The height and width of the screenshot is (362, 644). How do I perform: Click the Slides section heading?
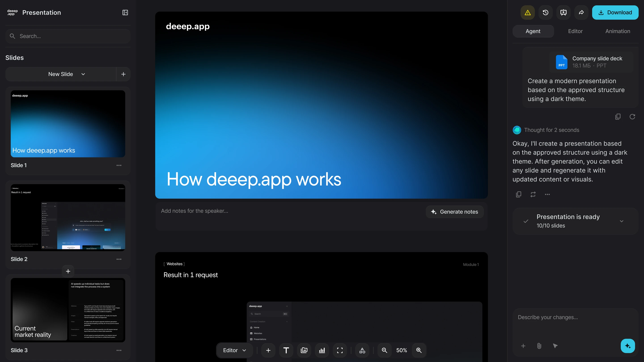coord(15,58)
